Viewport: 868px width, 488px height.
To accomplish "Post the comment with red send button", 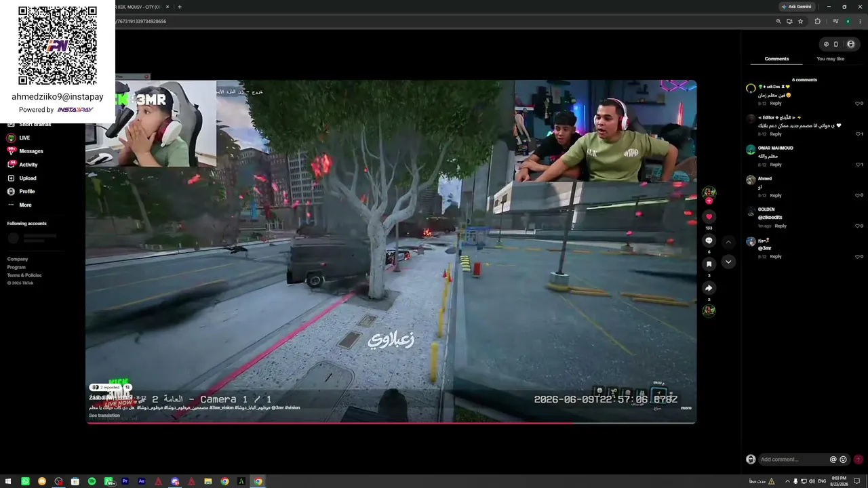I will tap(858, 460).
